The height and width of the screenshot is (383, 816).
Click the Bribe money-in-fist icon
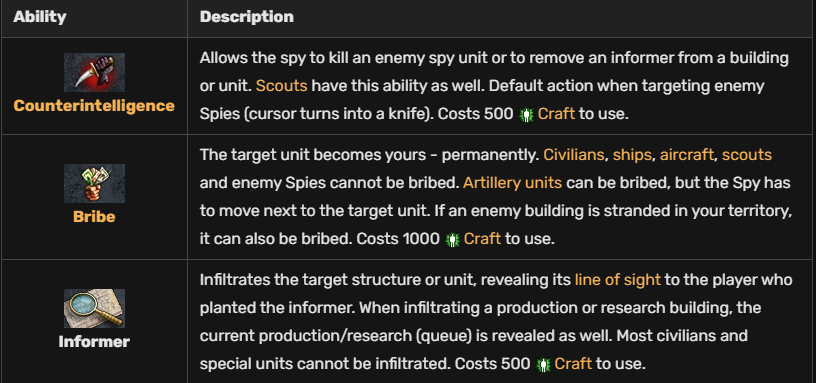click(x=94, y=183)
